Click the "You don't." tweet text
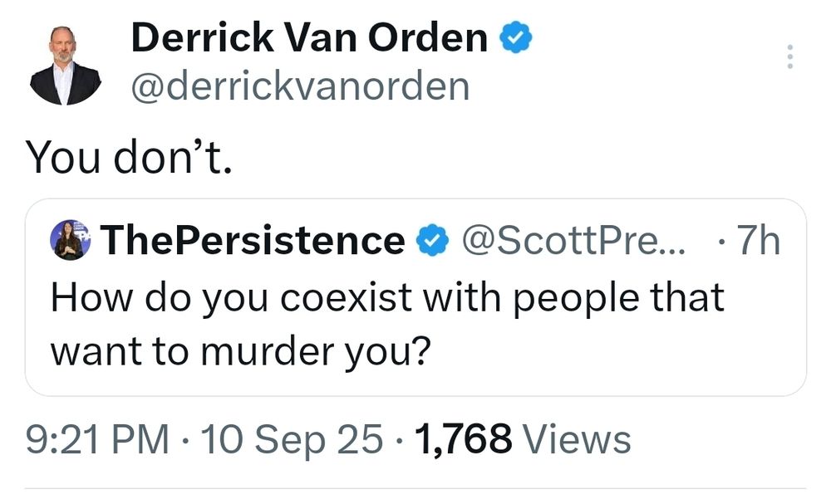Image resolution: width=831 pixels, height=504 pixels. point(128,155)
